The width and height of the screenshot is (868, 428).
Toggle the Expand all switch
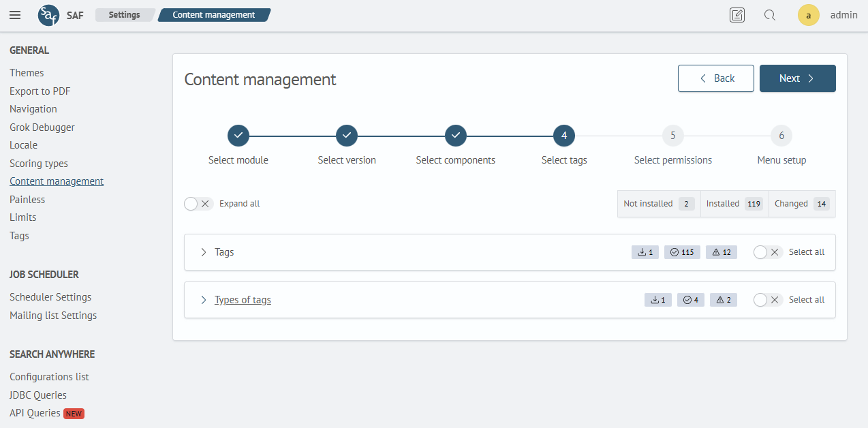(198, 204)
